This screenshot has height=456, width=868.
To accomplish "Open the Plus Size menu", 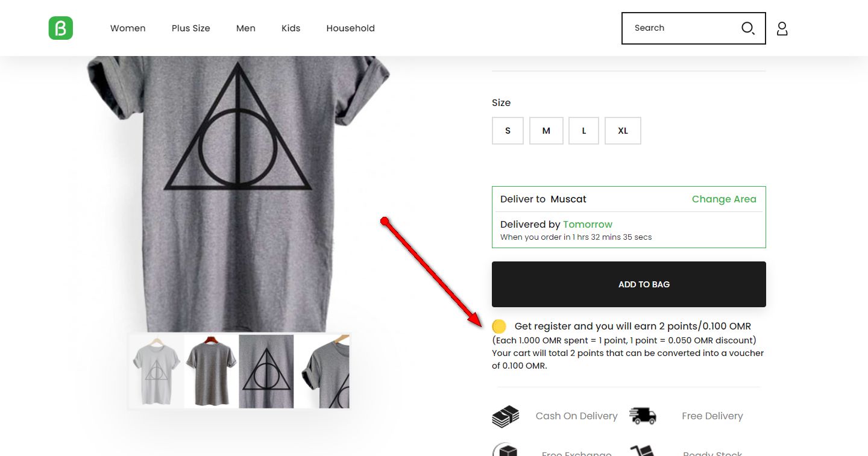I will click(190, 28).
